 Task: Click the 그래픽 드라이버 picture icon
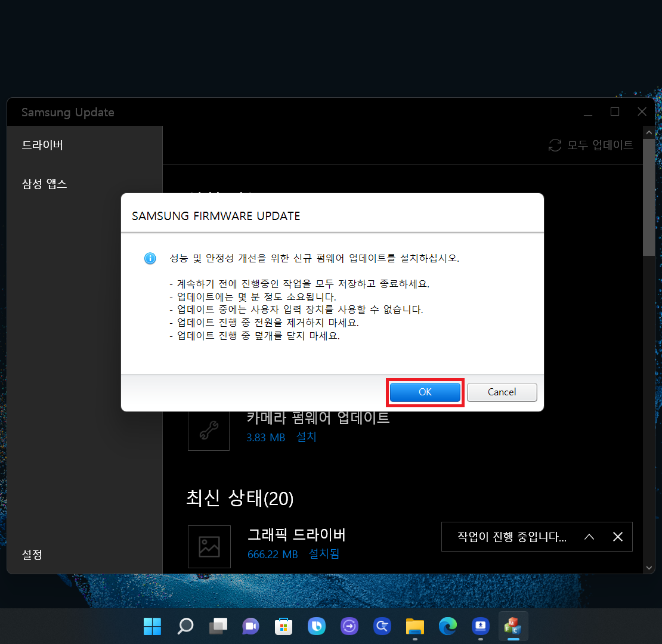(x=209, y=547)
